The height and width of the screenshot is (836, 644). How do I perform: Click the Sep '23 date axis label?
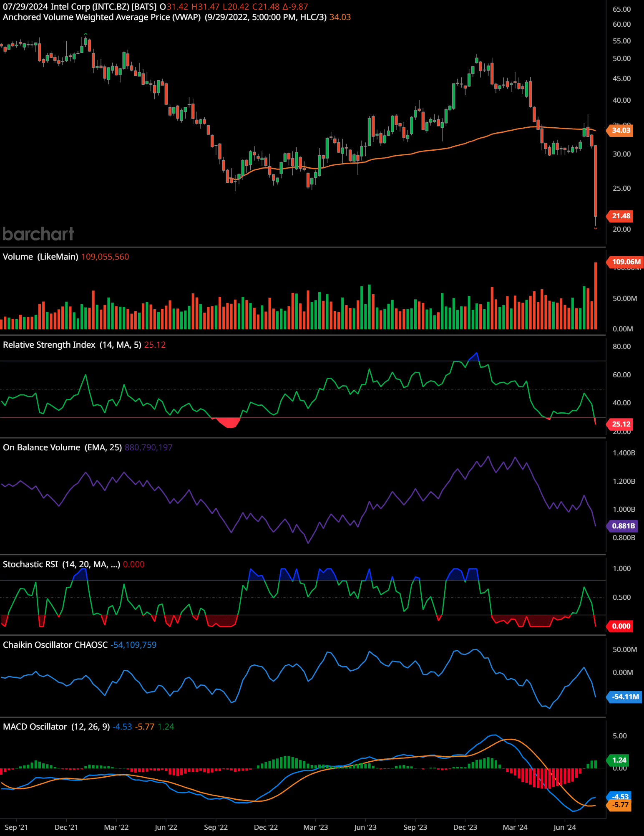pyautogui.click(x=415, y=827)
